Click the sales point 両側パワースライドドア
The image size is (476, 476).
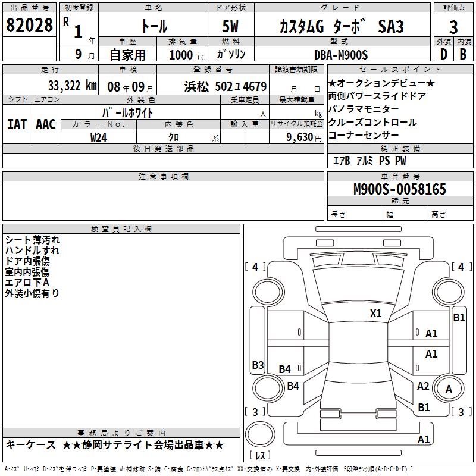click(x=377, y=96)
